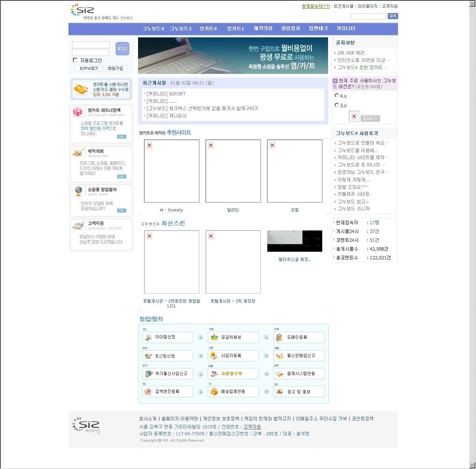Select the 4.x poll radio option
476x469 pixels.
(x=337, y=95)
